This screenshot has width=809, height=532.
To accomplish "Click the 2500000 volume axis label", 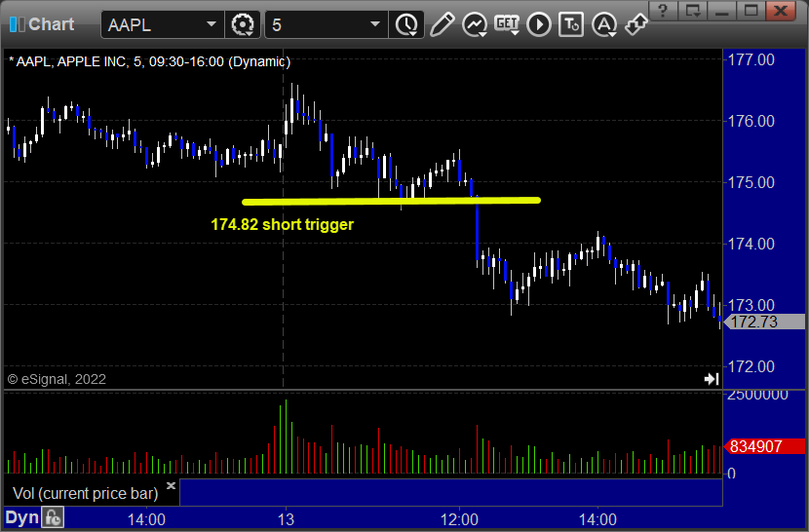I will [x=758, y=395].
